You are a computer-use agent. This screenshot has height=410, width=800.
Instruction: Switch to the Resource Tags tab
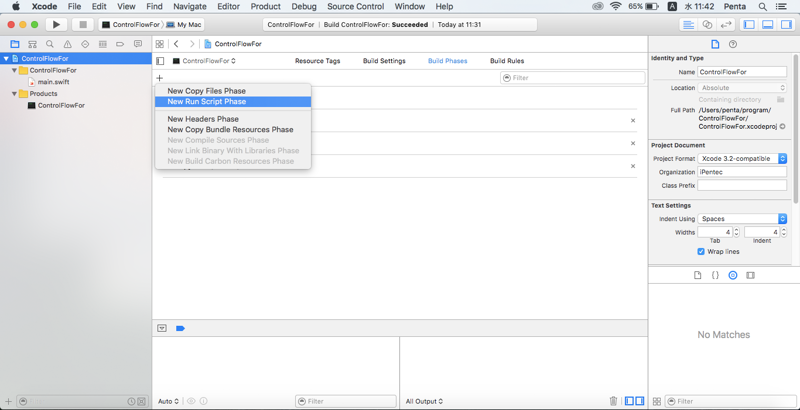coord(317,61)
